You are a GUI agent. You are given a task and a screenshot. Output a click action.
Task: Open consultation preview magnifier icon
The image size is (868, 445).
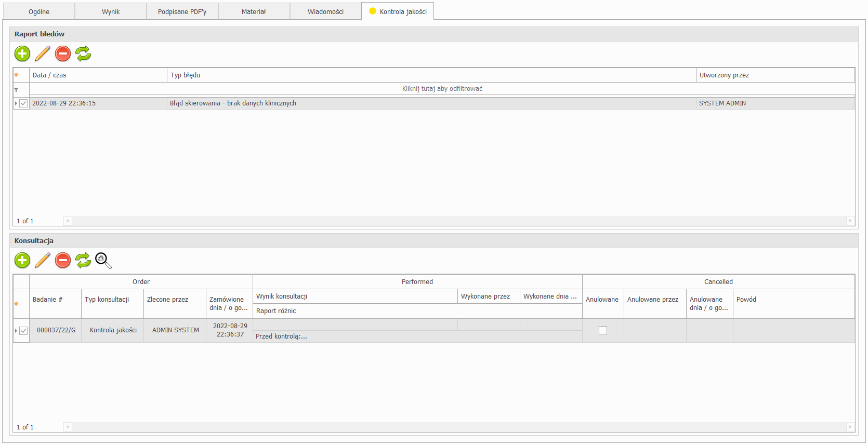pos(103,261)
